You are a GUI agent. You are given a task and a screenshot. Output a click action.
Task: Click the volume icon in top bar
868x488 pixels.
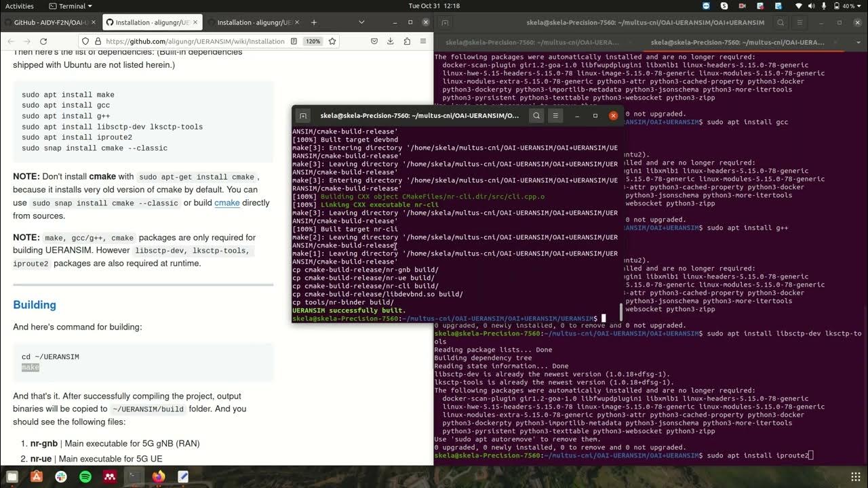812,5
